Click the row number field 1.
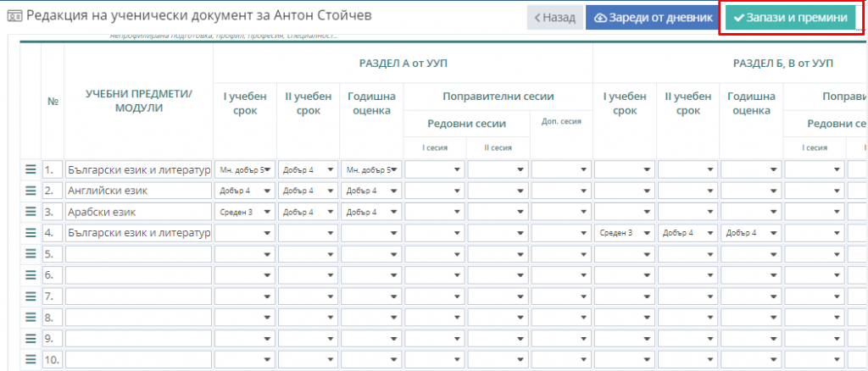Image resolution: width=868 pixels, height=371 pixels. [53, 169]
